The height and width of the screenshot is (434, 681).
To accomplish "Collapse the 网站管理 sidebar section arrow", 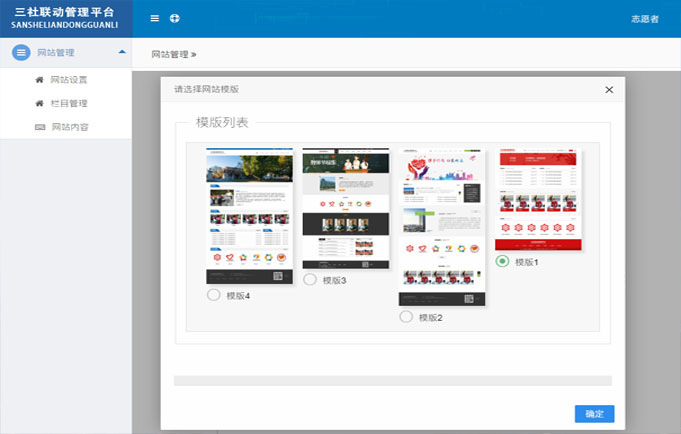I will pos(121,52).
